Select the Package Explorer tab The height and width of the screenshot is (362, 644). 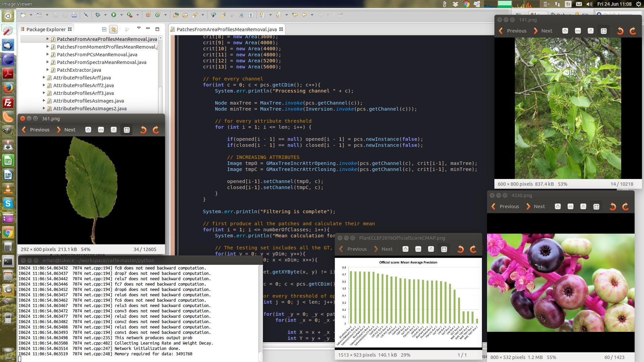coord(46,29)
